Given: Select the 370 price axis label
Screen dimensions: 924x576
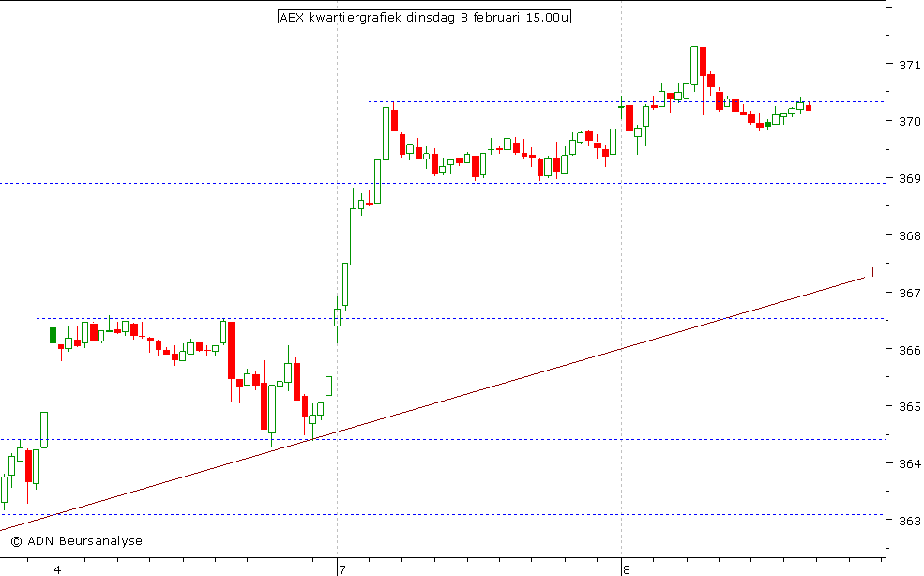Looking at the screenshot, I should 909,122.
